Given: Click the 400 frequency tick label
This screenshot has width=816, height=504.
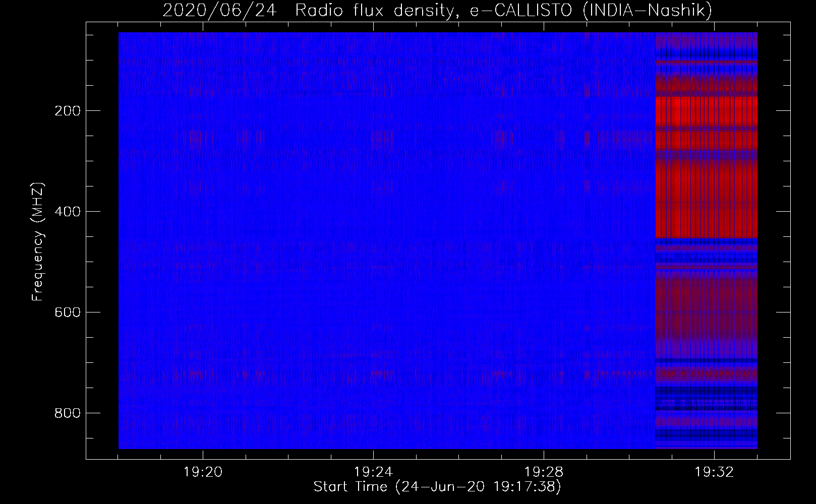Looking at the screenshot, I should coord(67,212).
